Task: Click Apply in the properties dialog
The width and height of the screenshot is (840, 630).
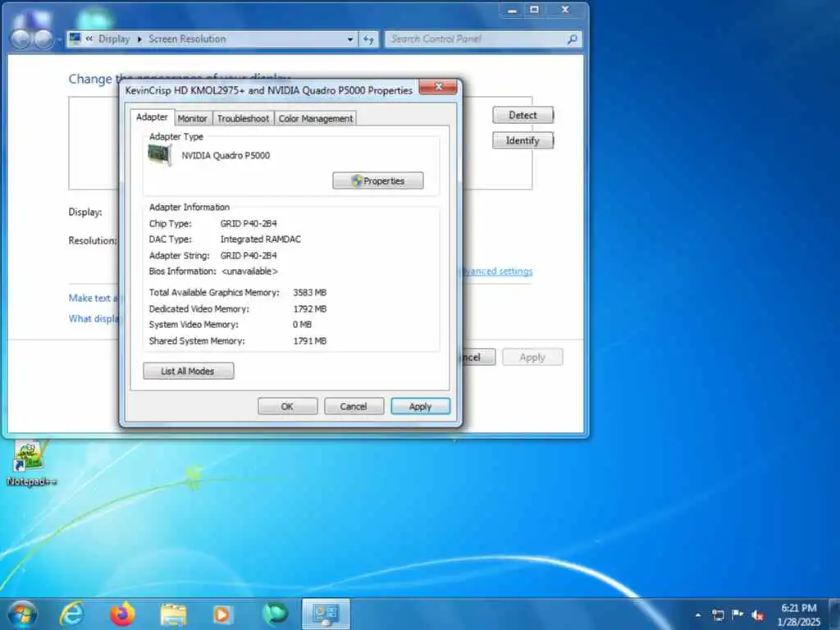Action: [x=421, y=406]
